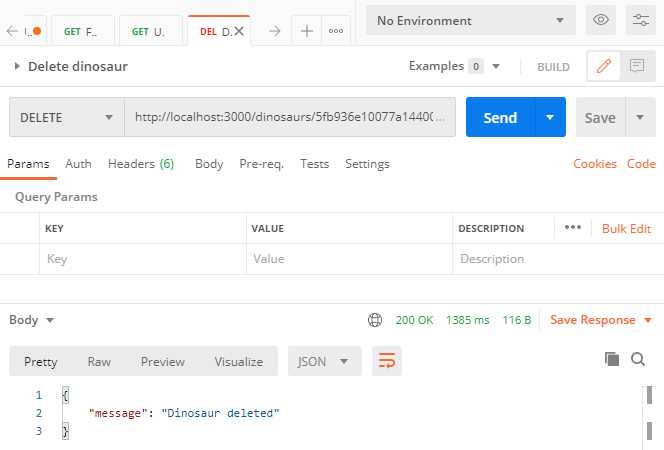Viewport: 664px width, 450px height.
Task: Open the response Body section dropdown
Action: [x=32, y=320]
